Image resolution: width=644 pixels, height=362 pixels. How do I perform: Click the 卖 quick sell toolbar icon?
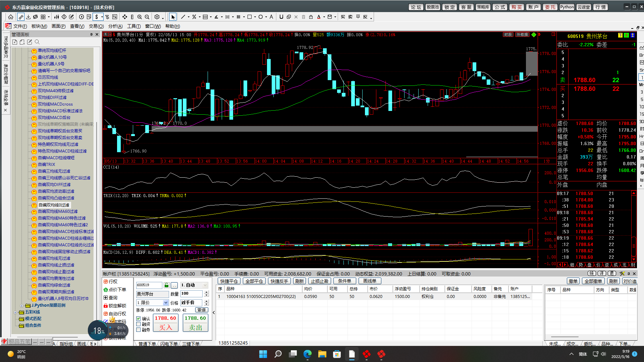tap(350, 17)
